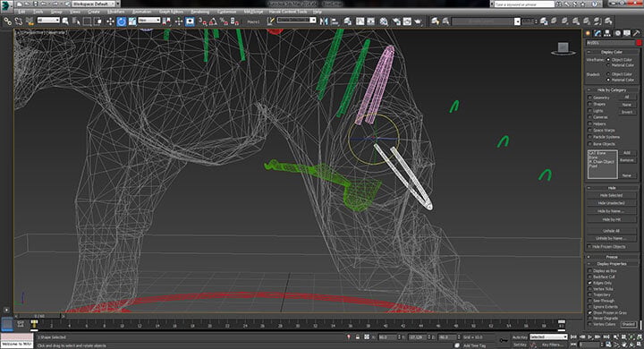Select Material Color wireframe radio button

[609, 65]
